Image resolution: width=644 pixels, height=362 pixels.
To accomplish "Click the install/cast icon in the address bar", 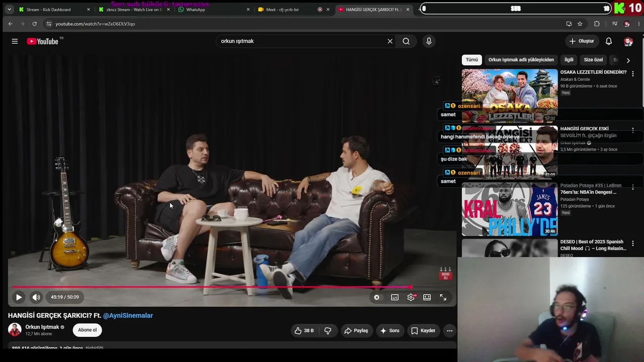I will [569, 24].
